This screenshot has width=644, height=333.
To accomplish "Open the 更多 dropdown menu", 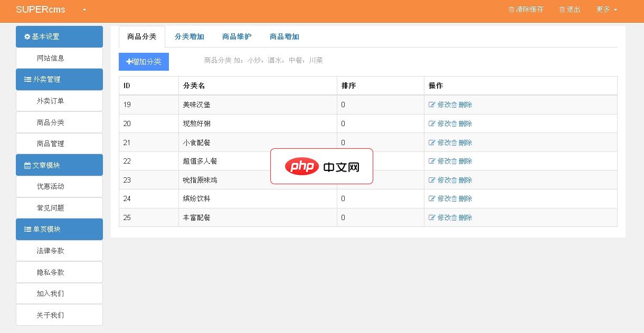I will (x=606, y=9).
